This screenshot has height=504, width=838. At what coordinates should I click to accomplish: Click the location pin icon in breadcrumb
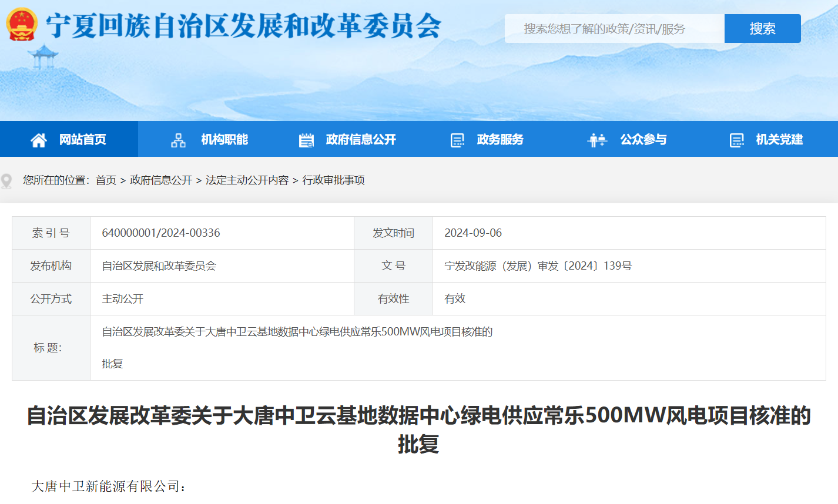tap(6, 180)
